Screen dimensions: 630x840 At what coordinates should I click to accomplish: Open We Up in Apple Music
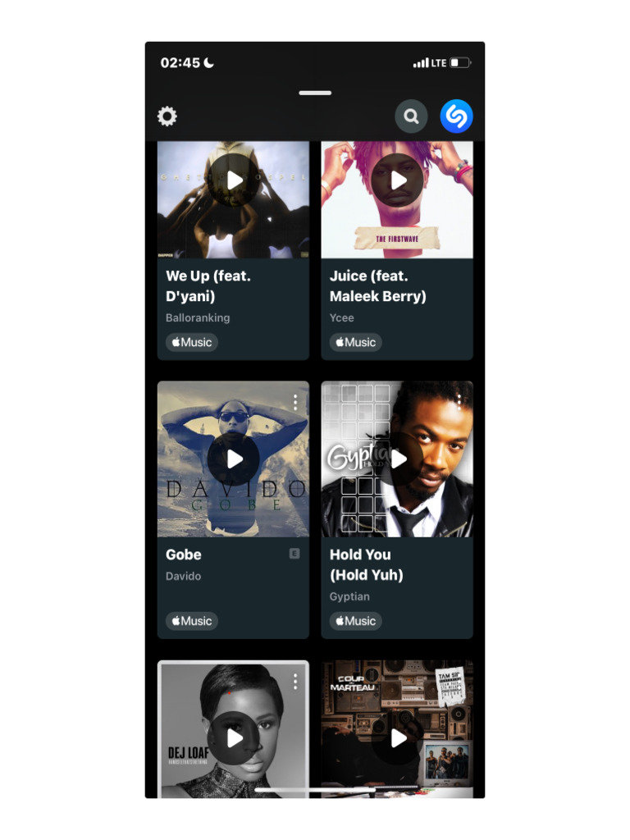pyautogui.click(x=192, y=342)
